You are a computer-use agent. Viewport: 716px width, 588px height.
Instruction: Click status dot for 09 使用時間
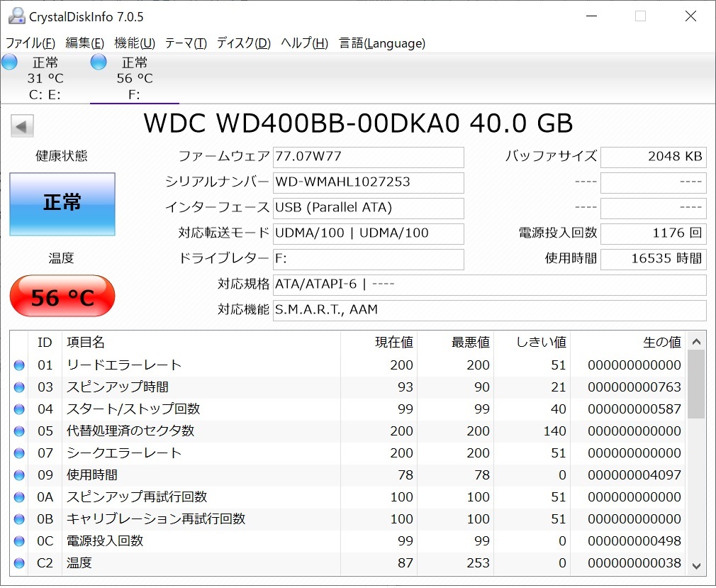coord(19,475)
